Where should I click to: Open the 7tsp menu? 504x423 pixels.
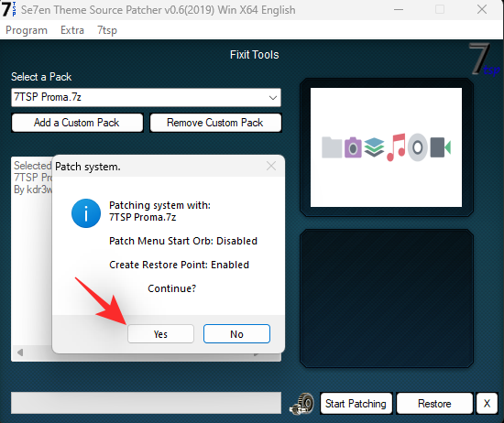click(x=107, y=30)
